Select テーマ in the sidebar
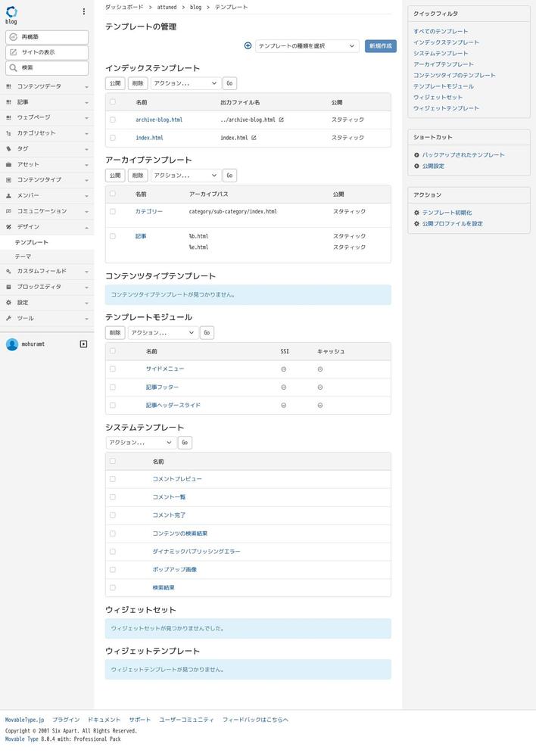Screen dimensions: 536x756 47,257
